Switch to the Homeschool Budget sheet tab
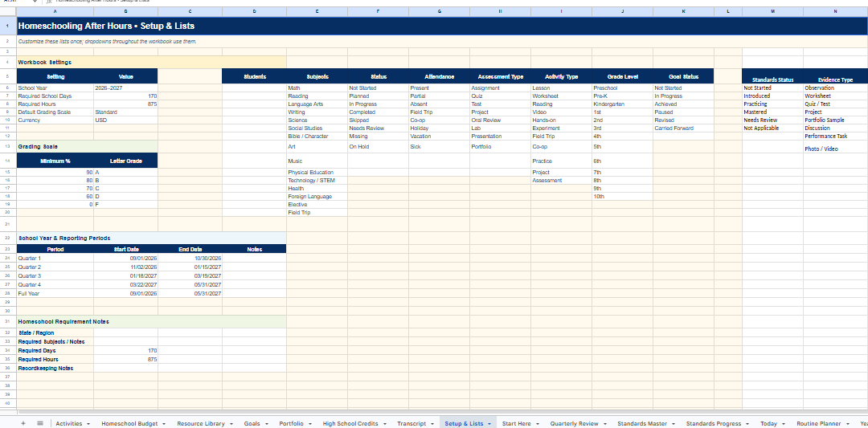 (129, 423)
